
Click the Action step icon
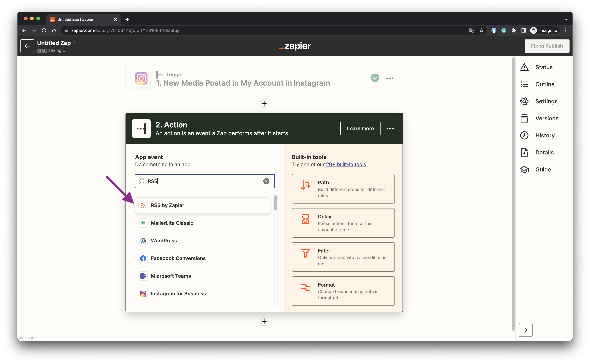(x=141, y=129)
